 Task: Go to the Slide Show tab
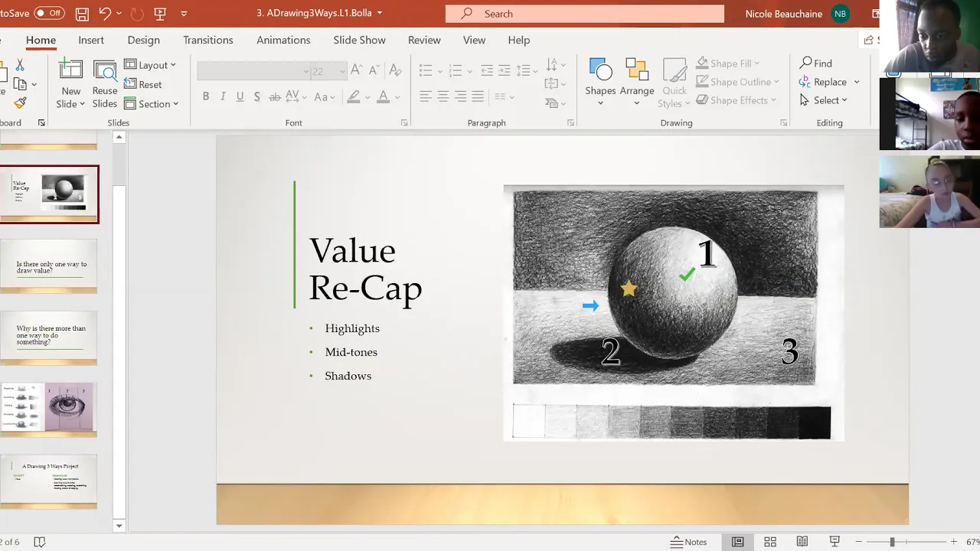click(359, 40)
